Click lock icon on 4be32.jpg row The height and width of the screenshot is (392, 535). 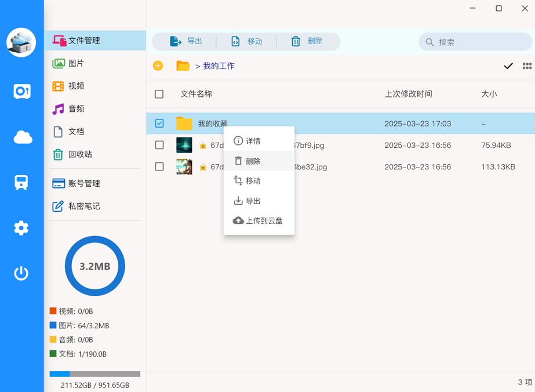pyautogui.click(x=203, y=167)
